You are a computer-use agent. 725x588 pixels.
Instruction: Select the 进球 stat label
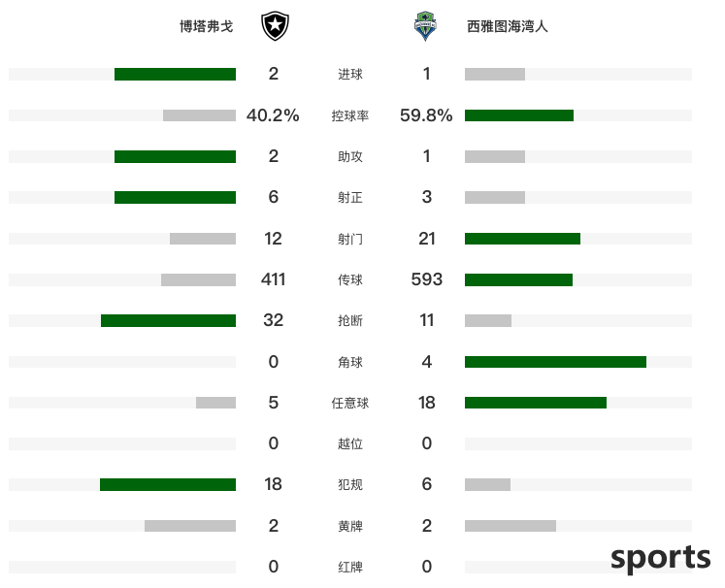pos(350,74)
